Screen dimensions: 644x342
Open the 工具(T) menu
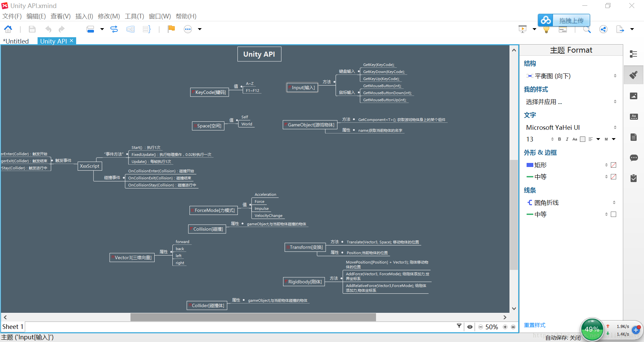click(x=134, y=16)
